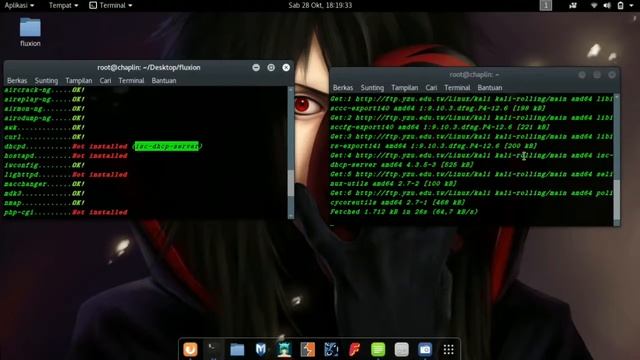Open the dark blue dock icon beside Burp Suite
Viewport: 640px width, 360px height.
pyautogui.click(x=331, y=349)
